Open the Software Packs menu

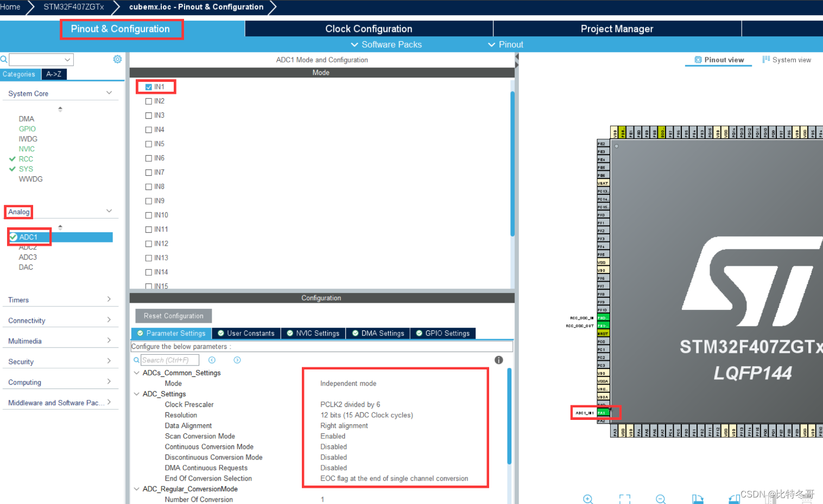pyautogui.click(x=386, y=44)
